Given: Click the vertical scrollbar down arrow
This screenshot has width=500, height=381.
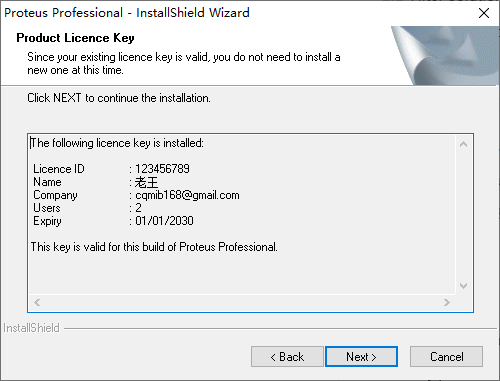Looking at the screenshot, I should [463, 286].
